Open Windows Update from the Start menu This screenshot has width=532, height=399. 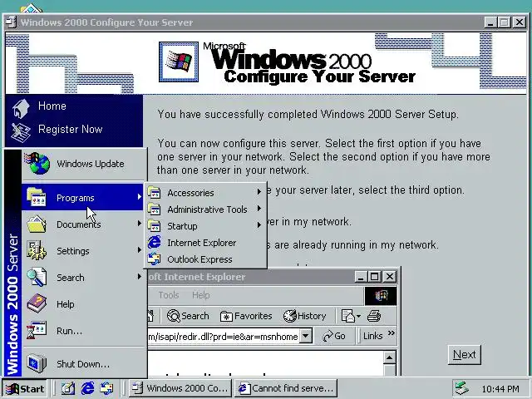[x=84, y=164]
